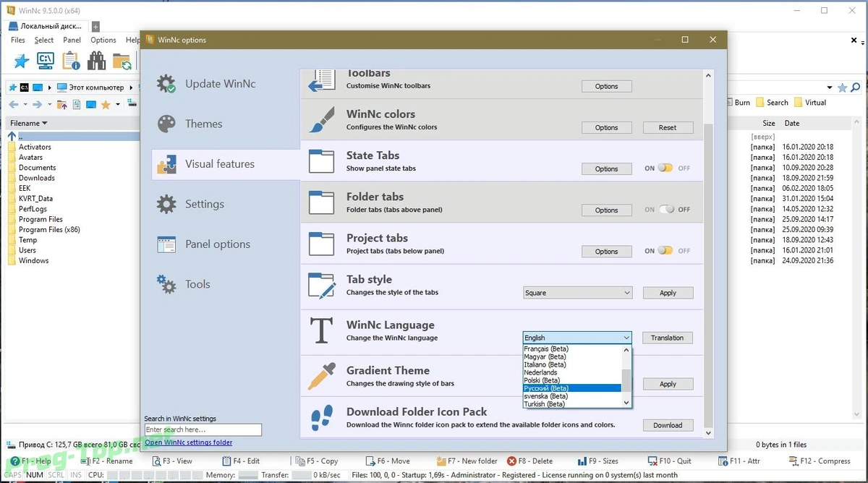
Task: Select Русский (Beta) in the language list
Action: pyautogui.click(x=572, y=388)
